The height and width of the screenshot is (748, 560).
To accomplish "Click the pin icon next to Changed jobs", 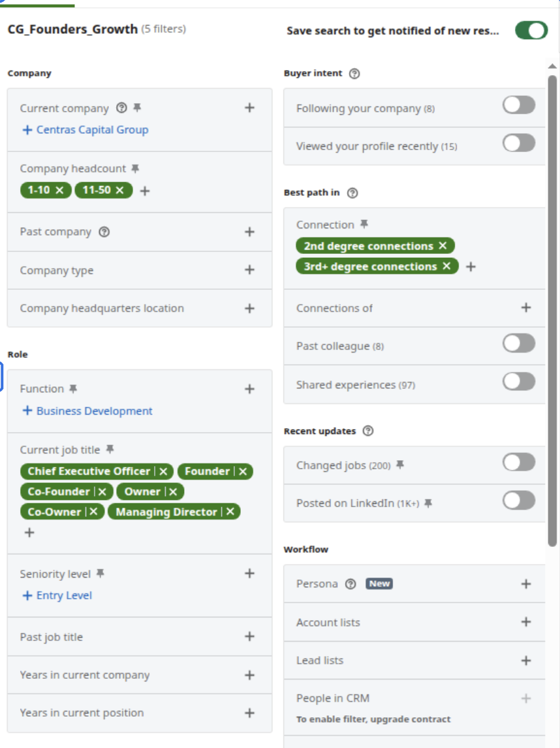I will pos(400,465).
